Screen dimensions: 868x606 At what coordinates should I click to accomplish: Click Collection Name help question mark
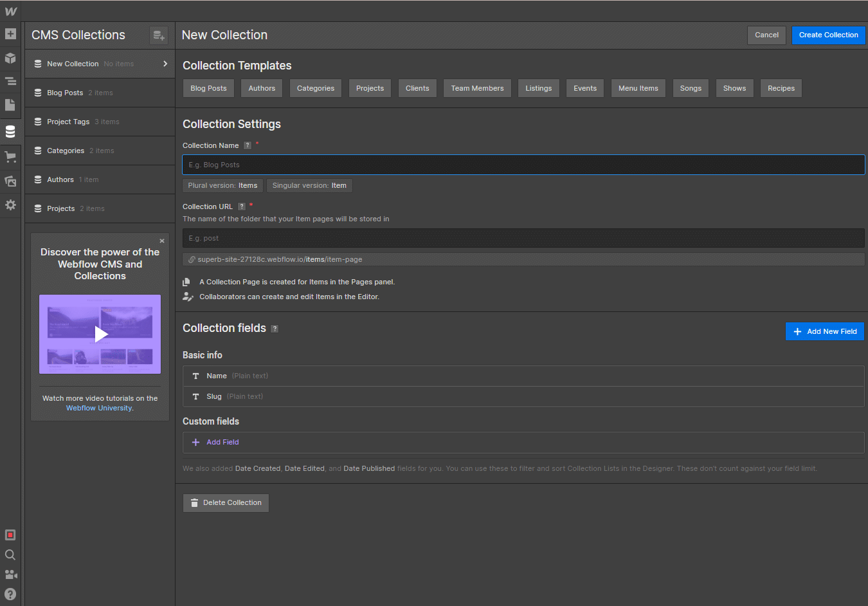(x=248, y=145)
